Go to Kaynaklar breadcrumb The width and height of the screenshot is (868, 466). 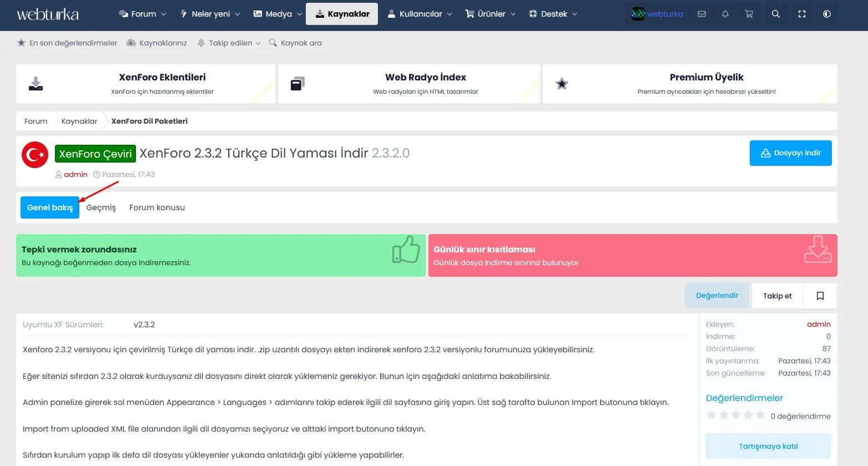[x=79, y=121]
